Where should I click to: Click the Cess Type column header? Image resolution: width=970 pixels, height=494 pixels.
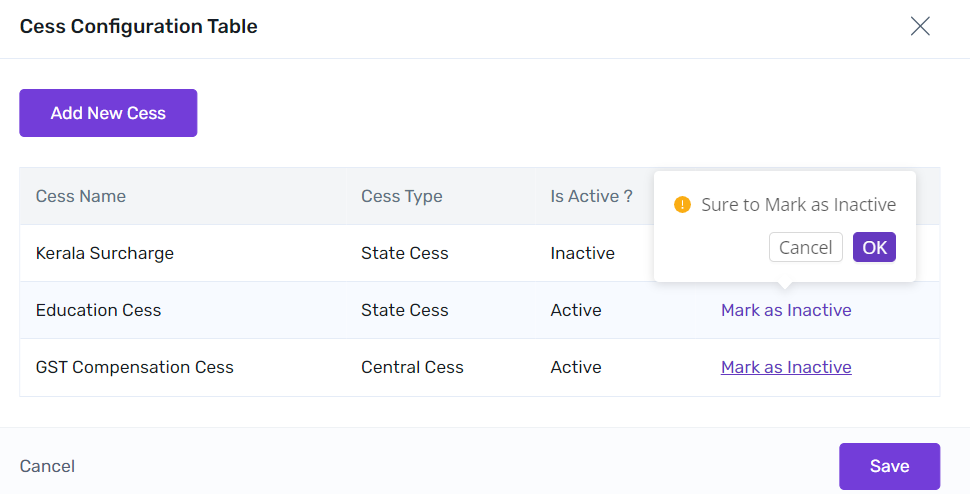pos(402,196)
